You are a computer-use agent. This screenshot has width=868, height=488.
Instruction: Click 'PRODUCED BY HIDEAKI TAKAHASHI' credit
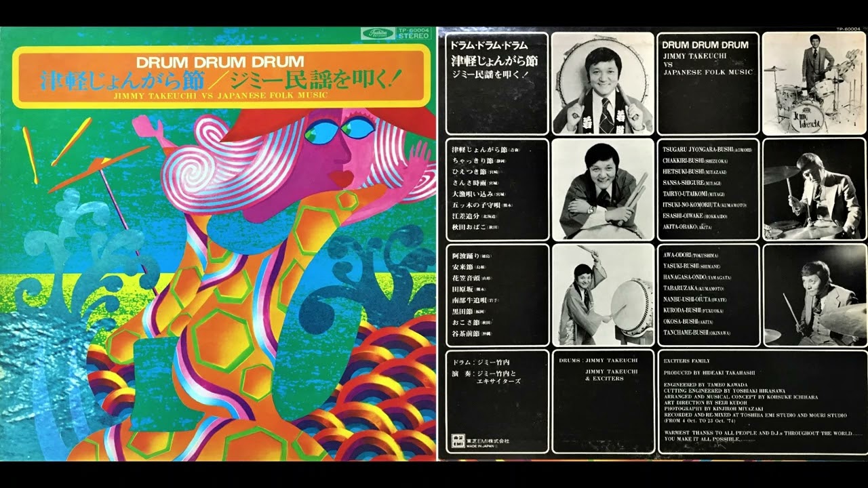coord(709,373)
